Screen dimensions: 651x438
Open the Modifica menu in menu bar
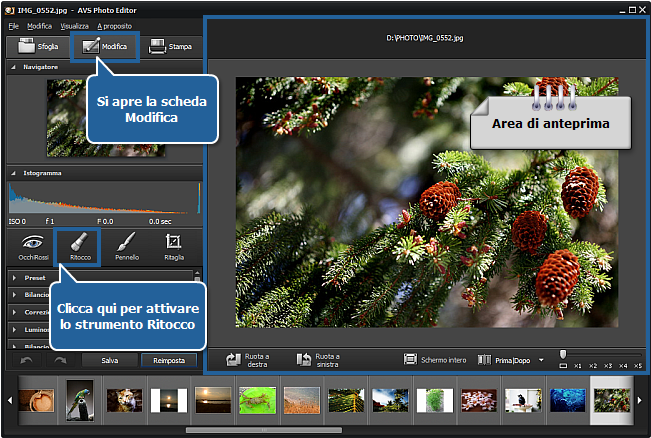click(x=39, y=25)
